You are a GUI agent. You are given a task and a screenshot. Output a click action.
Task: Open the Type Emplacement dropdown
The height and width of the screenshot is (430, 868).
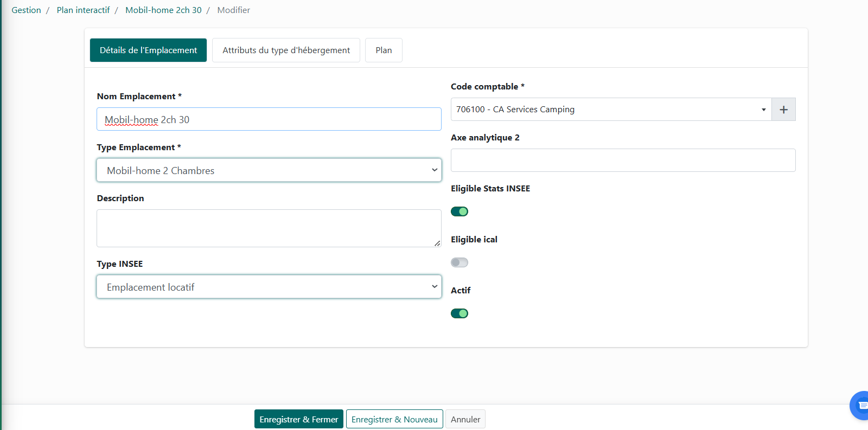coord(269,170)
